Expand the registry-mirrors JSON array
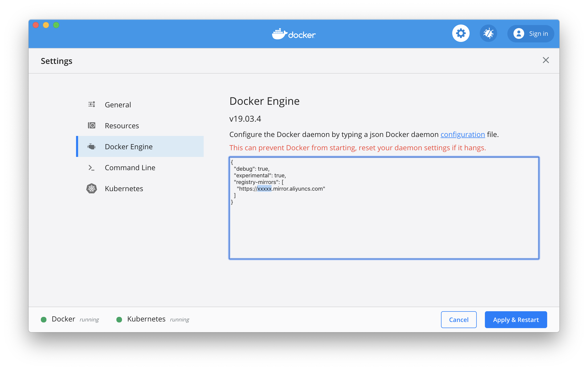The height and width of the screenshot is (370, 588). pos(281,182)
